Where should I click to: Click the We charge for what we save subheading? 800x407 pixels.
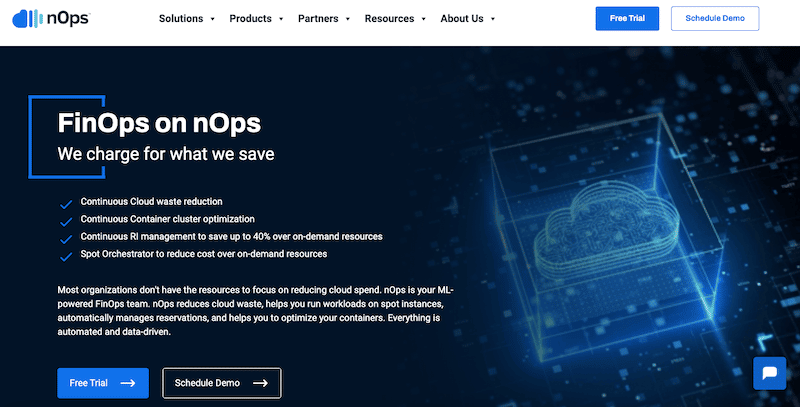click(166, 154)
